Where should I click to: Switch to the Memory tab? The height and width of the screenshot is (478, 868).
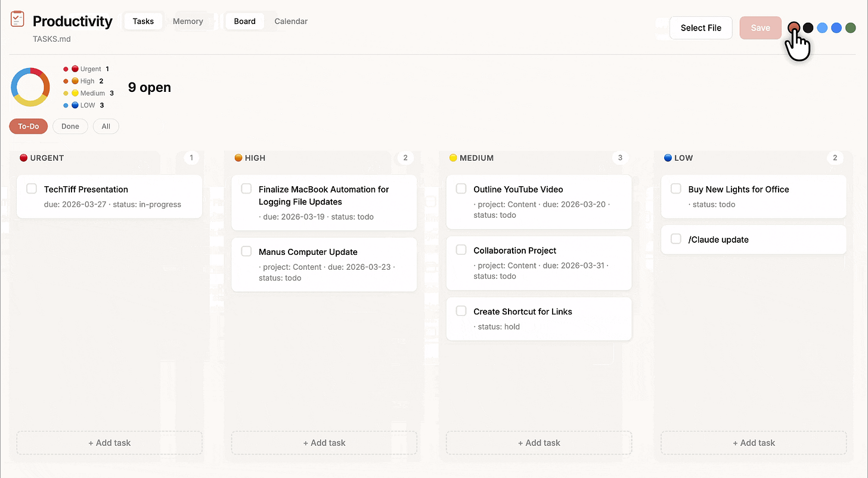pos(188,21)
